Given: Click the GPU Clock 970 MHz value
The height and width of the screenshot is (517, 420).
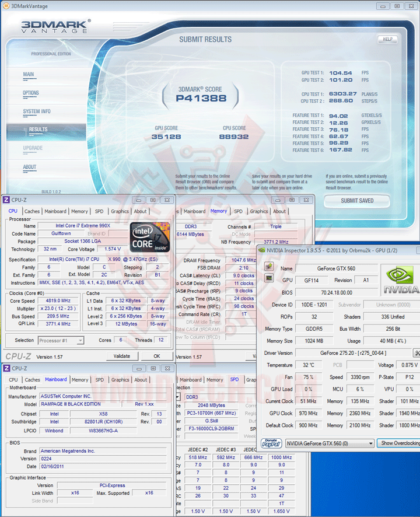Looking at the screenshot, I should click(x=308, y=413).
